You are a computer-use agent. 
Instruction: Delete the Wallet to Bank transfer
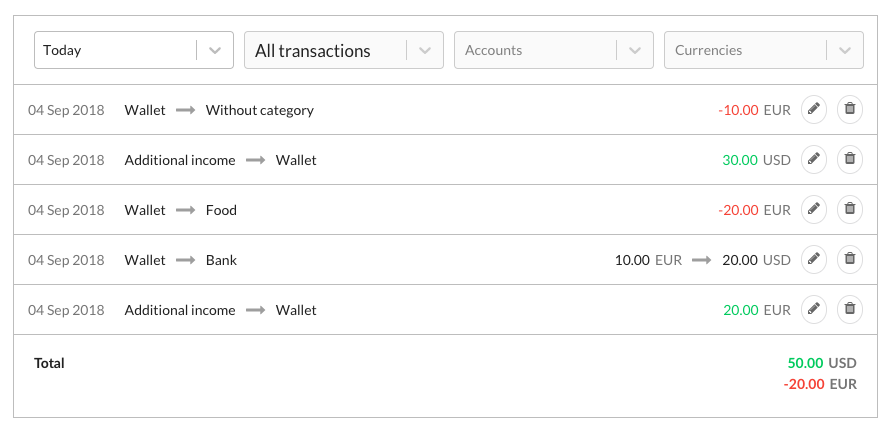pyautogui.click(x=849, y=259)
